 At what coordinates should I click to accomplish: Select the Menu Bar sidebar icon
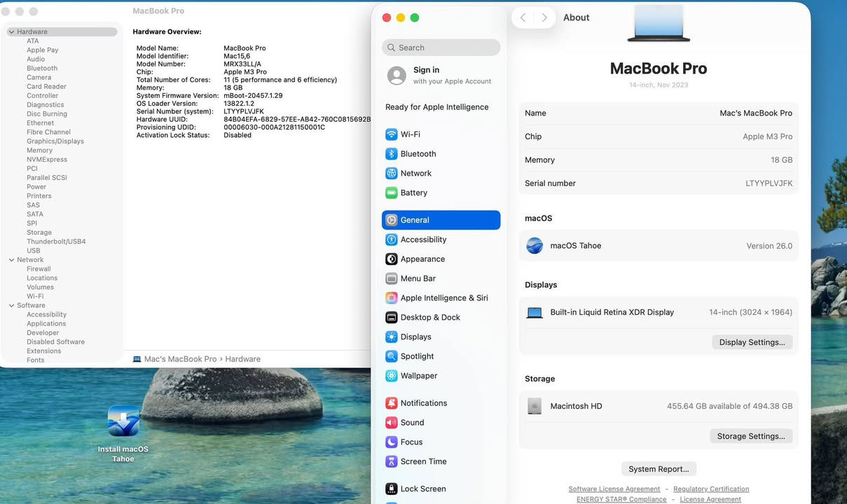point(392,279)
